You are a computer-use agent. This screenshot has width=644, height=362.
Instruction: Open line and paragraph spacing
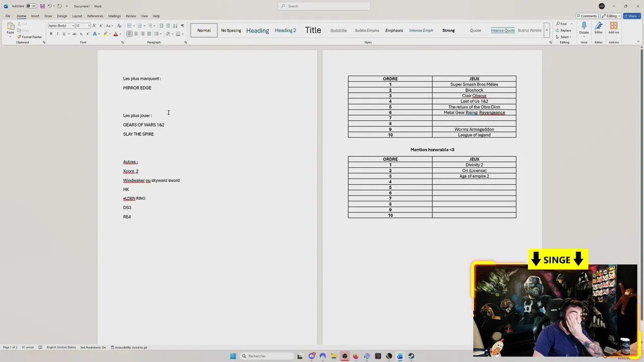coord(156,34)
